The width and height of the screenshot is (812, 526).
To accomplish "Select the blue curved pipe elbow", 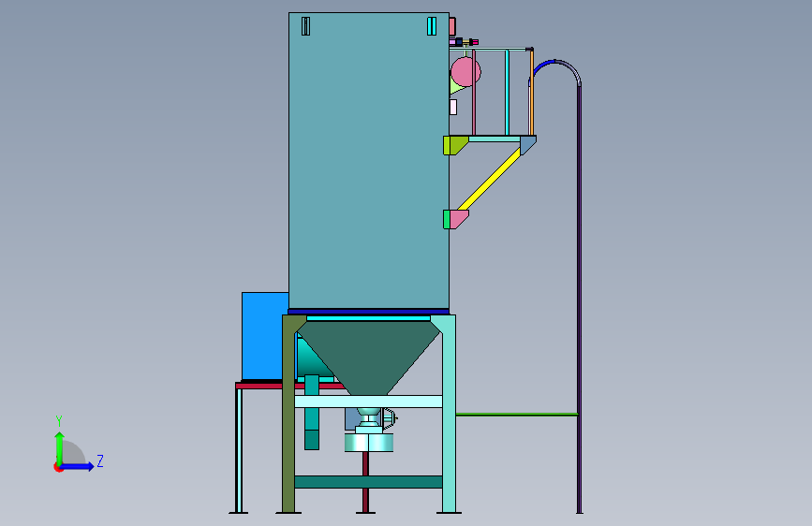I will pos(543,66).
